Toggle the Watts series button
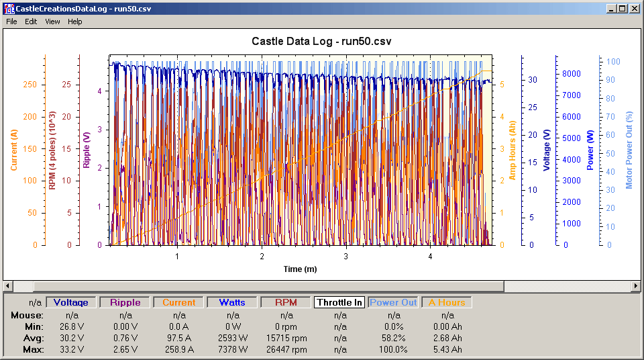 pyautogui.click(x=232, y=302)
